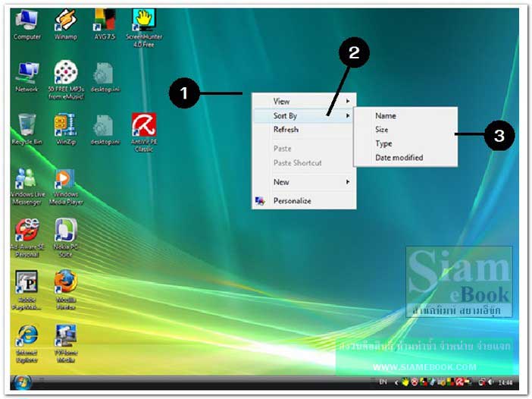Open the Windows Start orb
Viewport: 532px width, 399px height.
pos(23,383)
